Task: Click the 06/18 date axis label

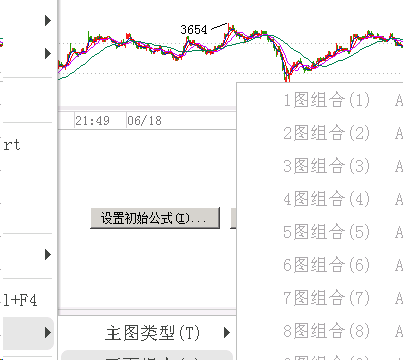Action: tap(144, 120)
